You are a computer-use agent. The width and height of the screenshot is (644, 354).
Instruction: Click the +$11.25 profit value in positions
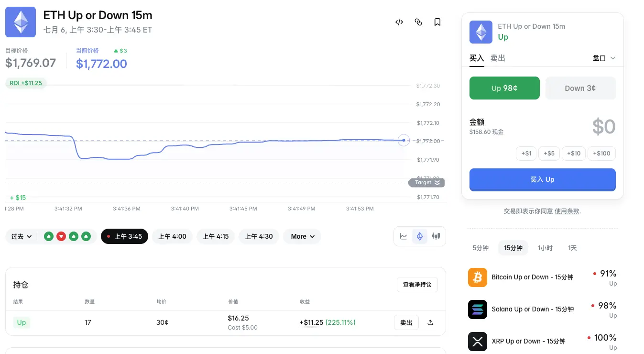[311, 322]
